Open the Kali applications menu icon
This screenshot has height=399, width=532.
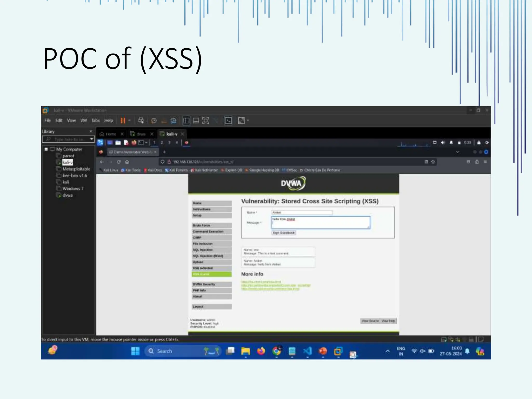[x=100, y=143]
